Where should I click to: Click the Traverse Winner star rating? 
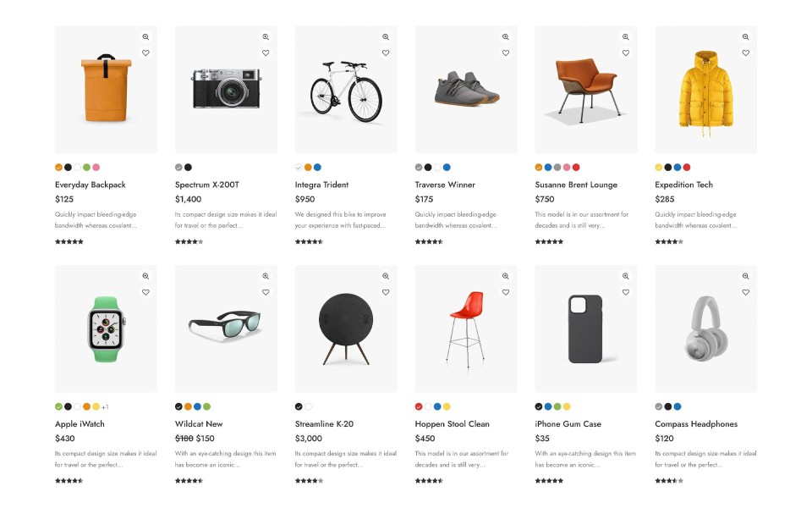tap(429, 242)
